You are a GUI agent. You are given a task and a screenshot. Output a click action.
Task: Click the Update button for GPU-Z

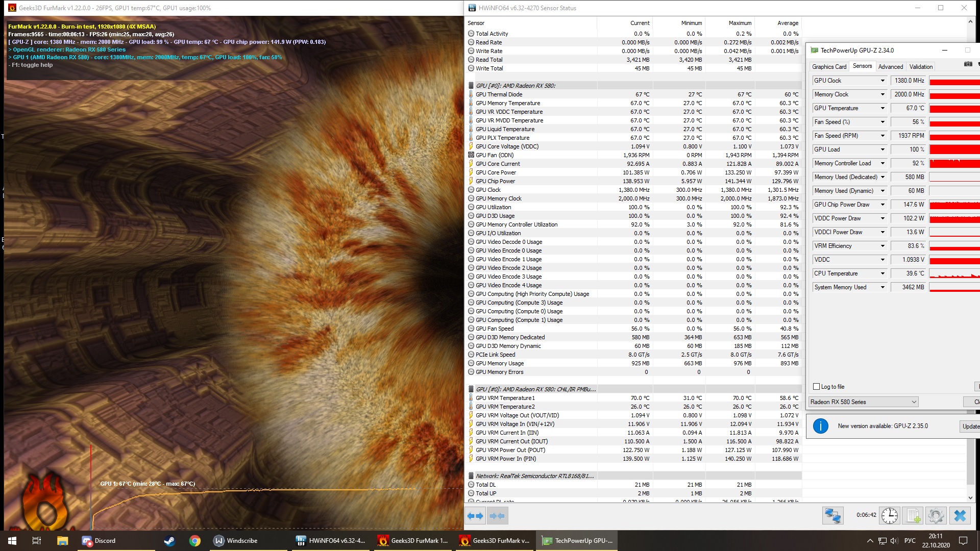click(970, 427)
